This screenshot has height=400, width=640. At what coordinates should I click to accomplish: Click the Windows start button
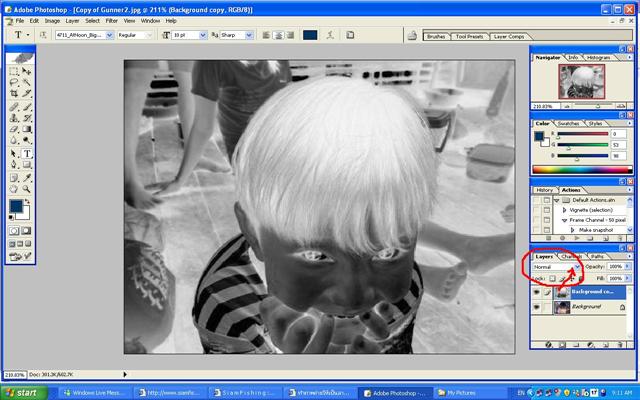click(23, 393)
